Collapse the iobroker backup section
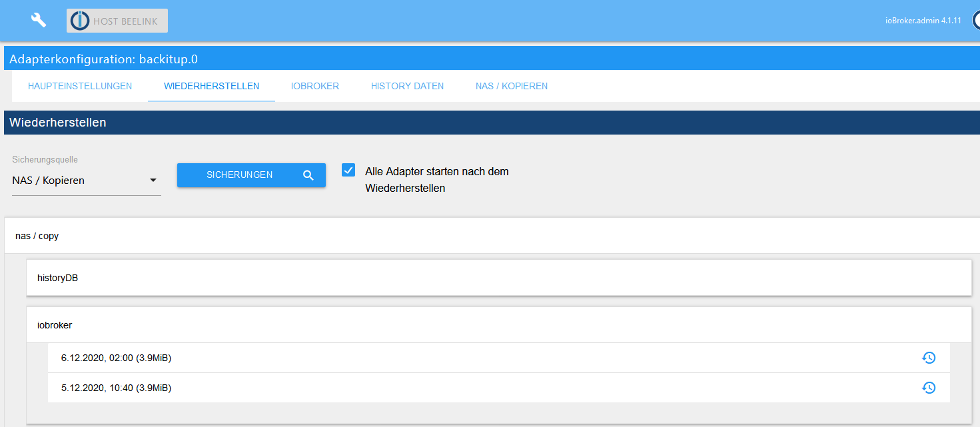 (x=499, y=325)
